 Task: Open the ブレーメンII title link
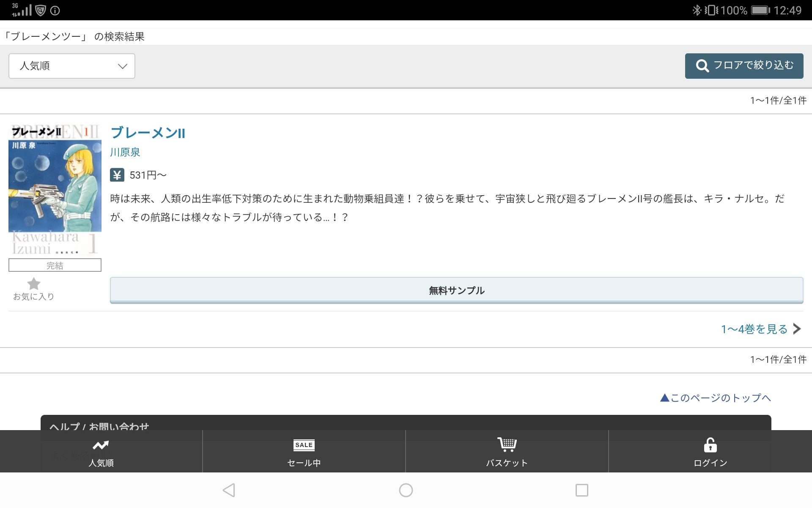coord(148,133)
